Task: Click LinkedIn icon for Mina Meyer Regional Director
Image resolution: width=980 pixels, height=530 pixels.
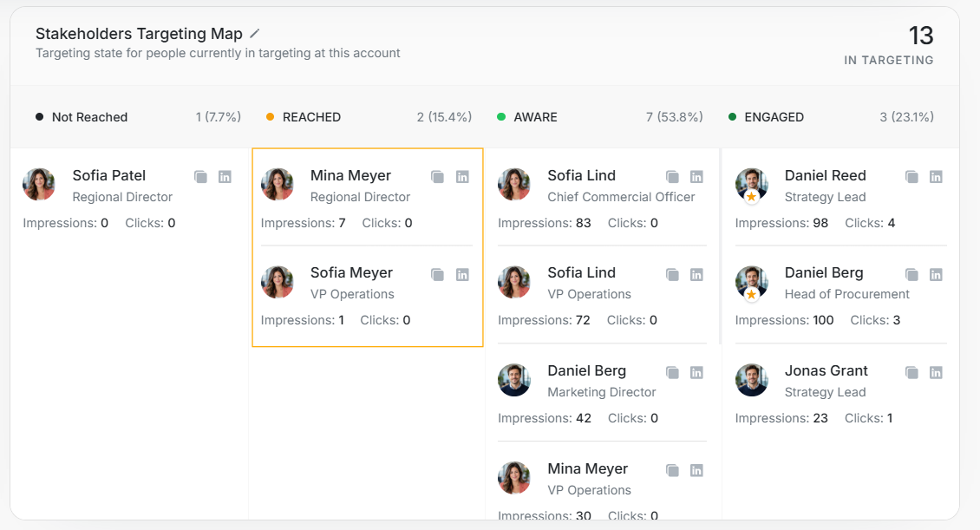Action: click(462, 177)
